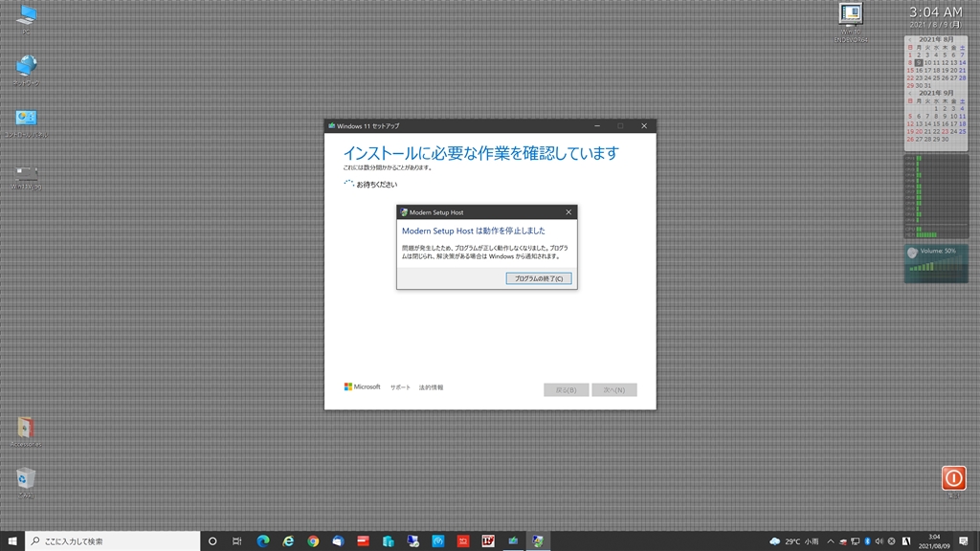The image size is (980, 551).
Task: Select the Win11 jpg file on desktop
Action: tap(26, 177)
